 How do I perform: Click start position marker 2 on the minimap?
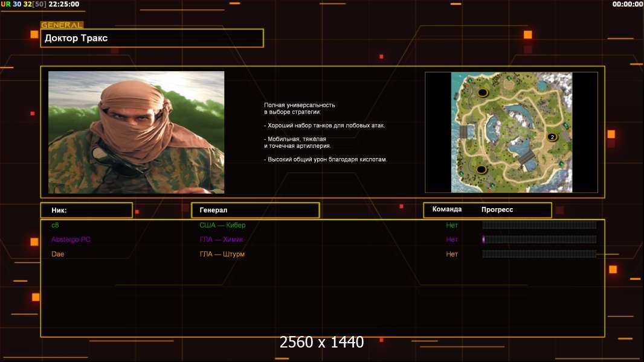click(x=552, y=137)
